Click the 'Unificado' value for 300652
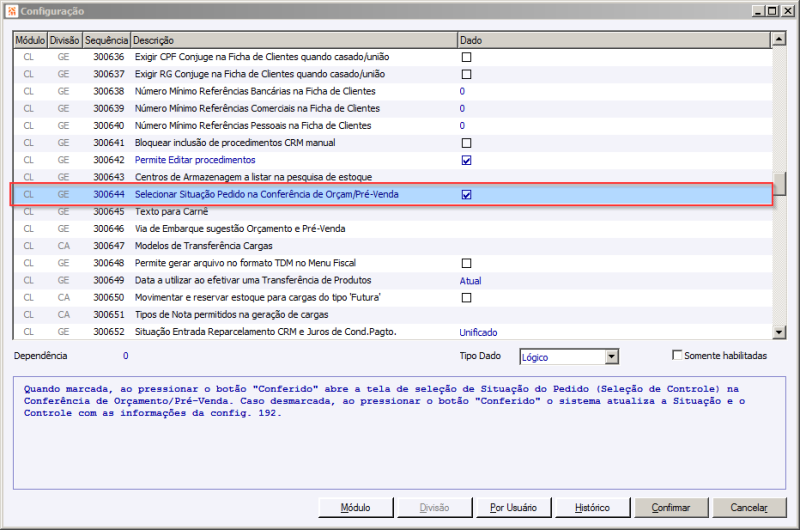 pyautogui.click(x=478, y=332)
